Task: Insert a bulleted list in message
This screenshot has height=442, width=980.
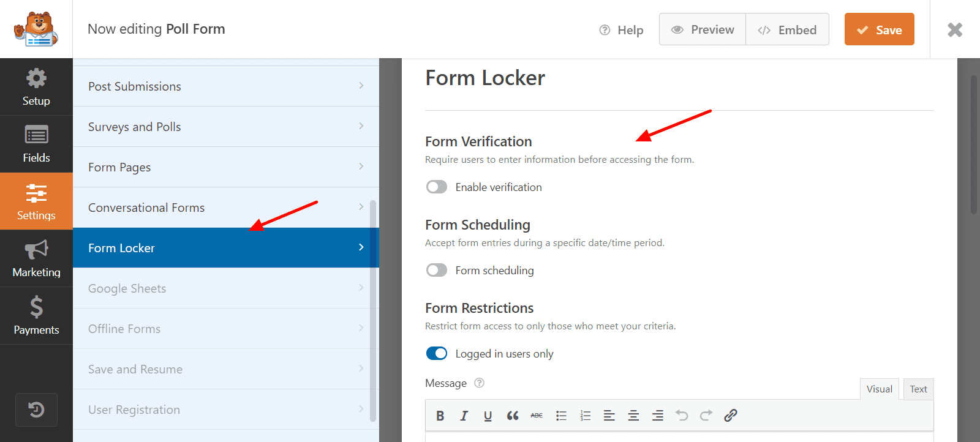Action: [x=561, y=416]
